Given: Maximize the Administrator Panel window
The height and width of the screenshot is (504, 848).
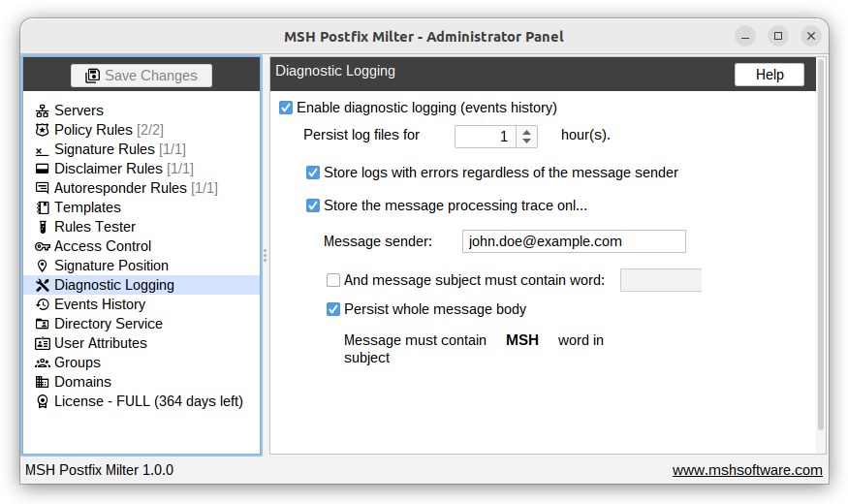Looking at the screenshot, I should tap(778, 36).
